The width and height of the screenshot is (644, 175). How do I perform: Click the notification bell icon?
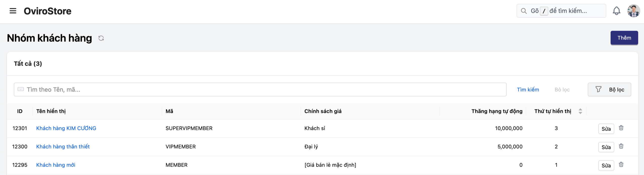[x=616, y=11]
